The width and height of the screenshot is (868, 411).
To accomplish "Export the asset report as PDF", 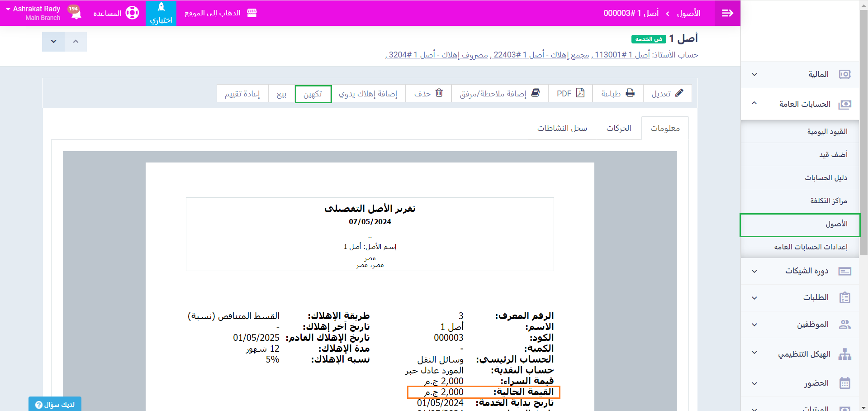I will click(x=570, y=94).
